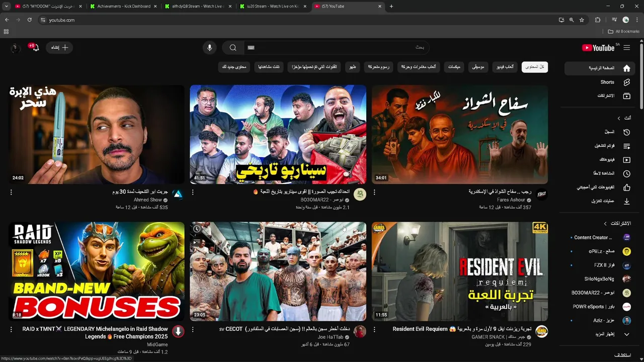Open the Resident Evil Requiem video thumbnail

tap(460, 271)
